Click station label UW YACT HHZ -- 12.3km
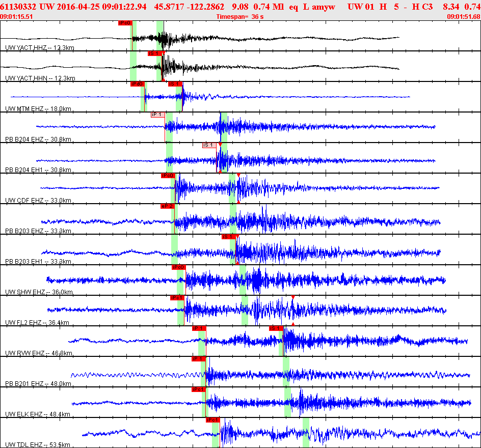 tap(40, 48)
